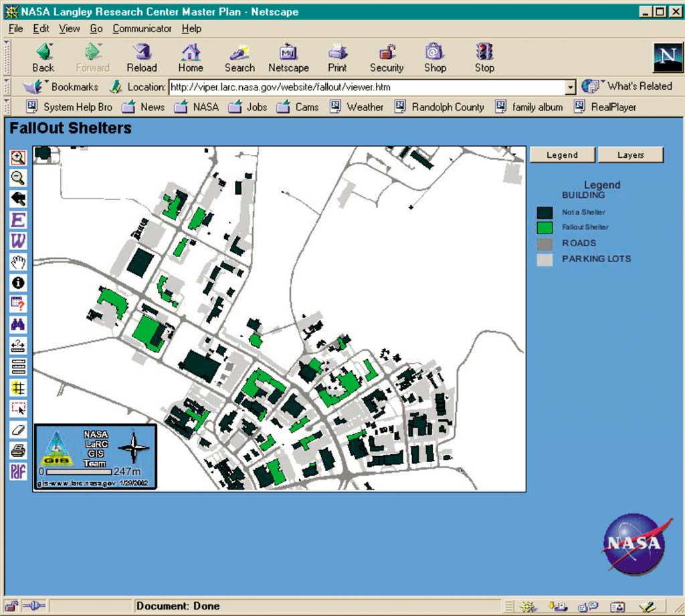Screen dimensions: 685x616
Task: Open the Weather bookmark
Action: 357,107
